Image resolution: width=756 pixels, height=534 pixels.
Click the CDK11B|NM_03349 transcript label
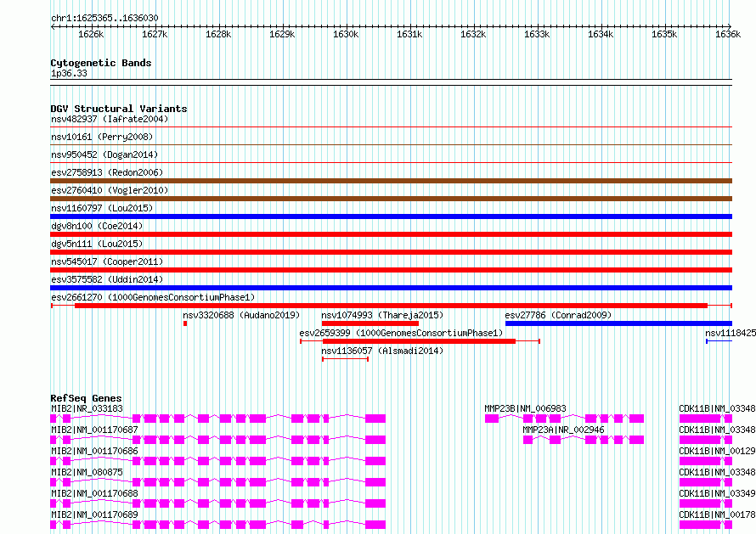(x=718, y=493)
